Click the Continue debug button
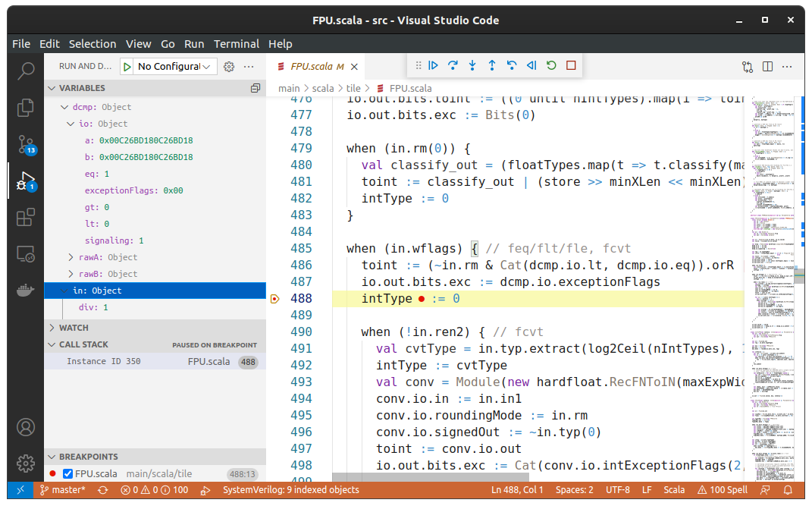 point(433,66)
